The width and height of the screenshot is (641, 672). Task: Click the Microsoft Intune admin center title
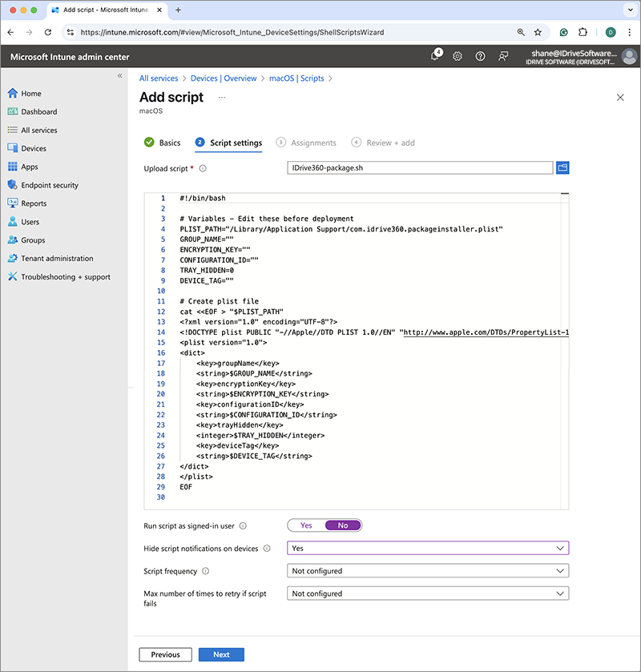pos(70,57)
